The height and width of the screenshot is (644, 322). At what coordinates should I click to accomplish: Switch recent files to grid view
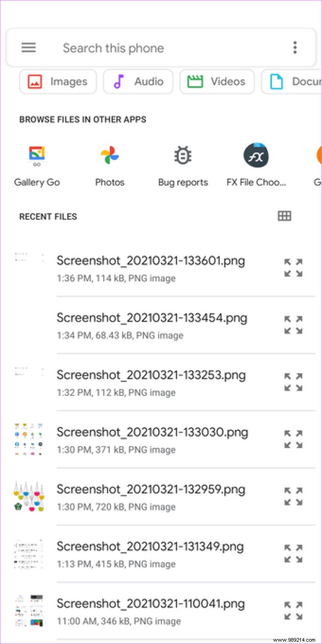click(x=284, y=215)
